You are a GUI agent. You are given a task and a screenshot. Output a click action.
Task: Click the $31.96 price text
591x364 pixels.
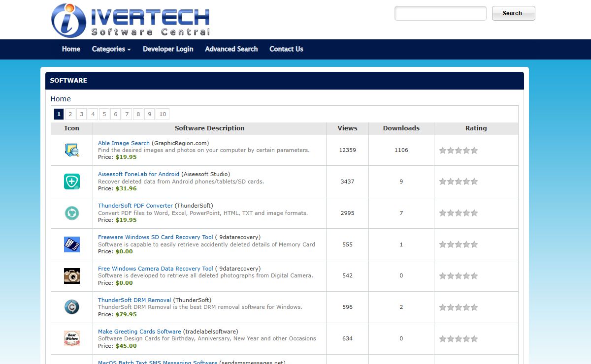point(126,188)
